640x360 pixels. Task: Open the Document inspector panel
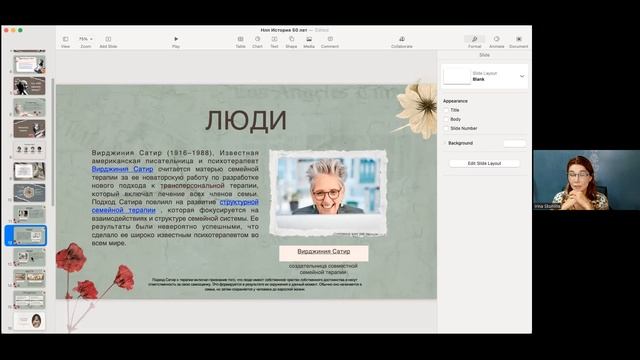[x=519, y=39]
